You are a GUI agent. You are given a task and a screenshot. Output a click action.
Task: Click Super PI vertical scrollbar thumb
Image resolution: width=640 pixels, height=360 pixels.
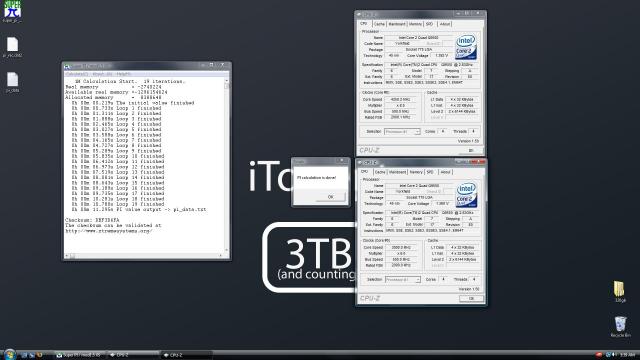pos(227,87)
